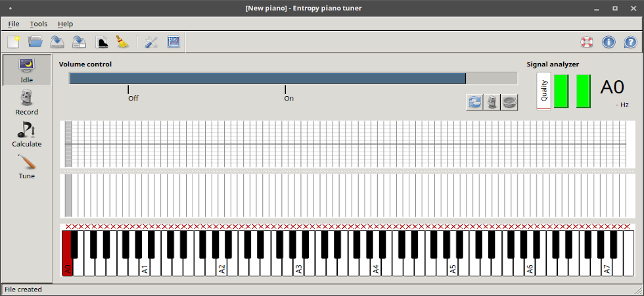Switch to Idle mode
The width and height of the screenshot is (644, 296).
(27, 70)
